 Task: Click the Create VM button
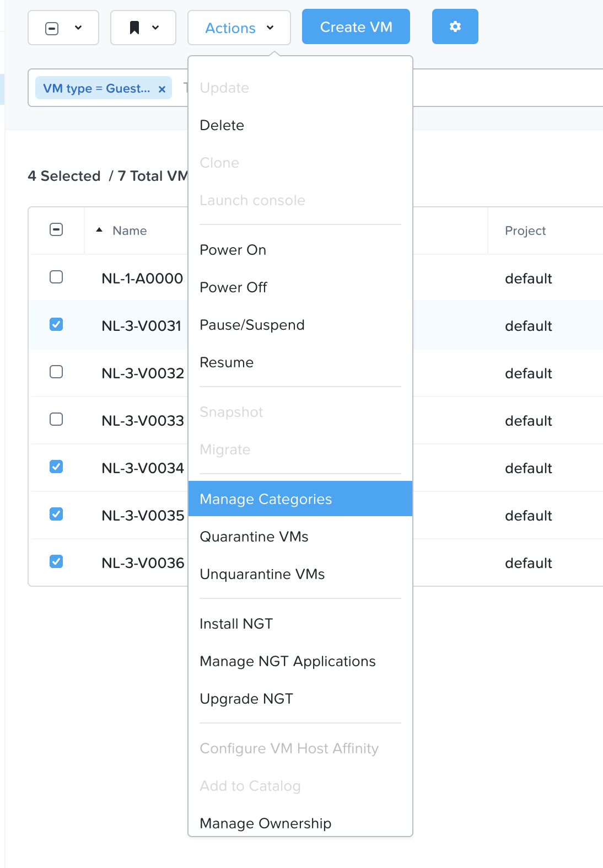tap(356, 26)
